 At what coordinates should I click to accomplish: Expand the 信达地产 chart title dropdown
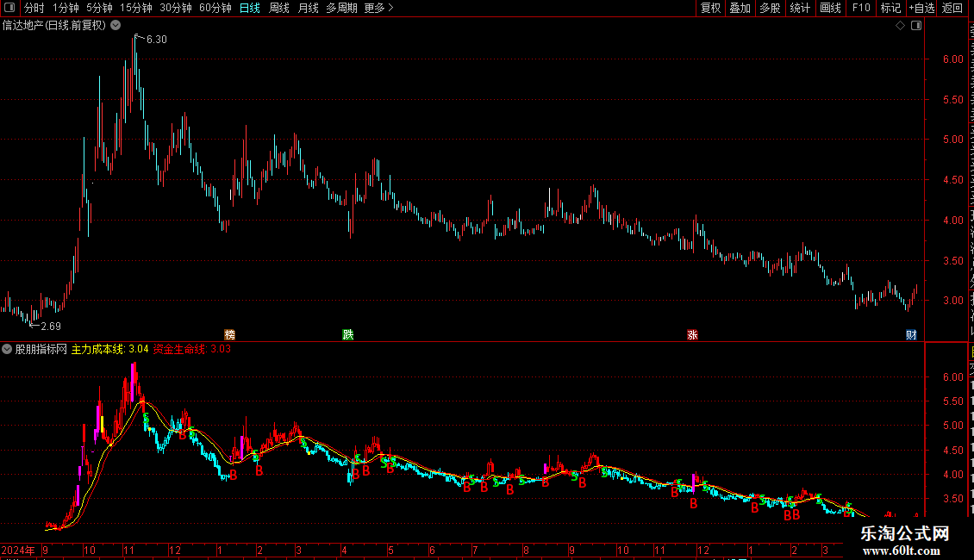[x=116, y=26]
